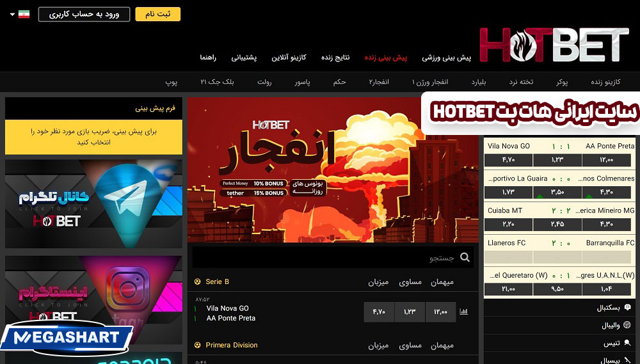Pick ۱,۰۴ odds for Tigres U.A.N.L.(W)

pyautogui.click(x=606, y=289)
